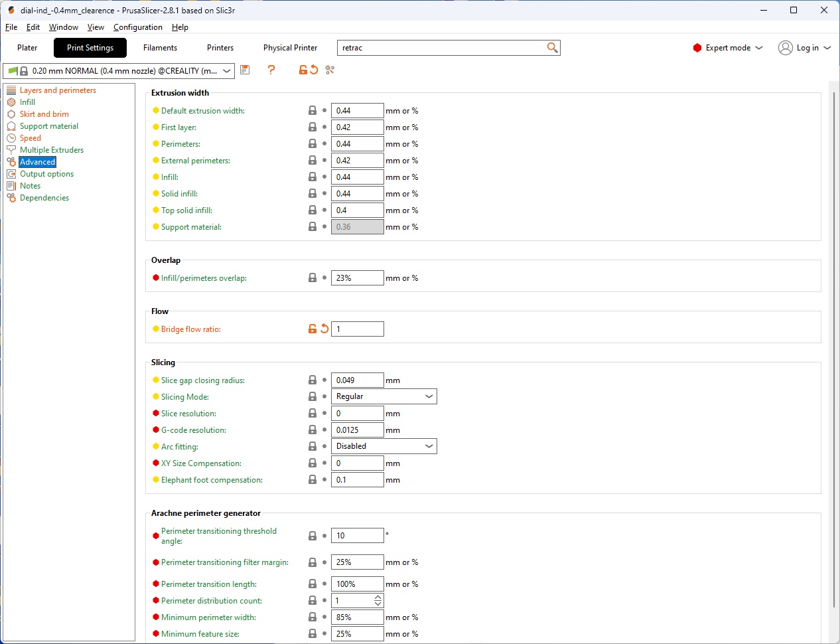Switch to the Filaments tab

pos(161,48)
